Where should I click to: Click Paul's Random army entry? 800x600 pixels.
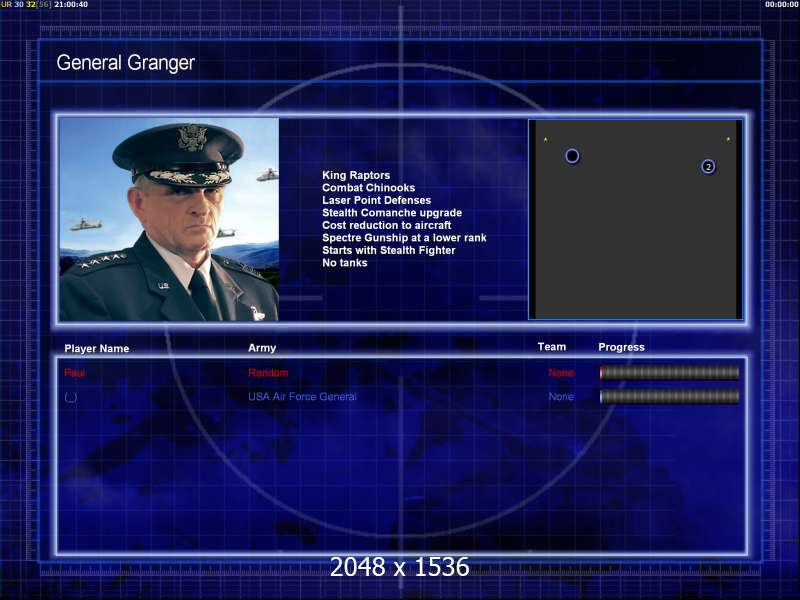(268, 373)
